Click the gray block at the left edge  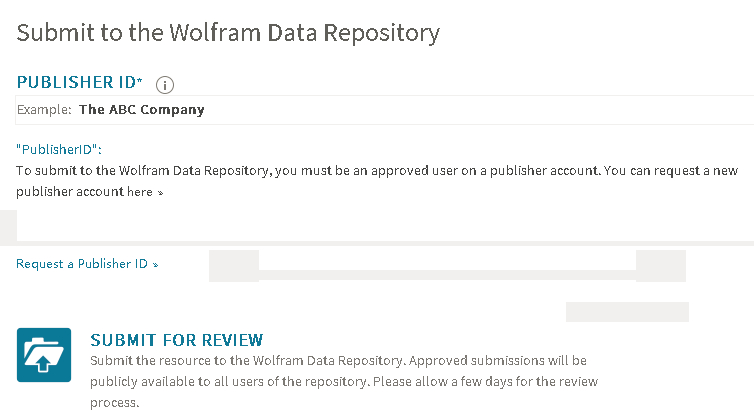tap(8, 226)
